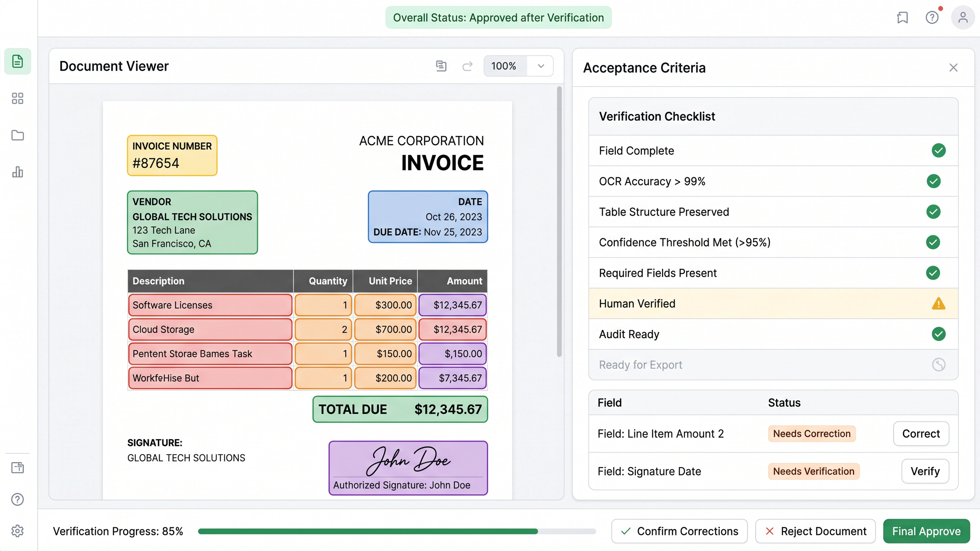
Task: Open top bar help with notification dot
Action: coord(932,17)
